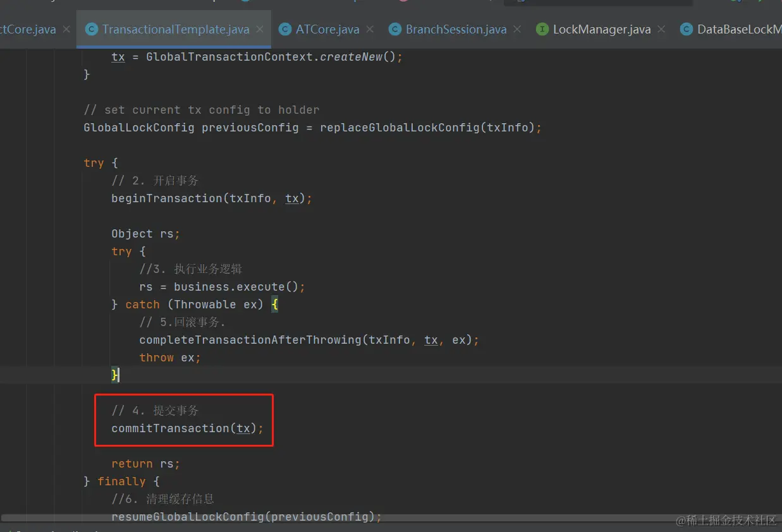Viewport: 782px width, 532px height.
Task: Place cursor on replaceGlobalLockConfig call
Action: pyautogui.click(x=400, y=128)
